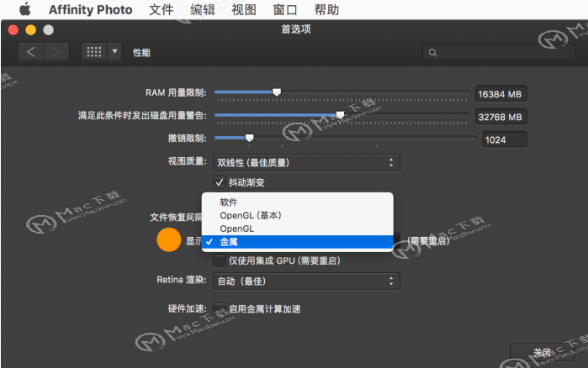Click the 16384 MB RAM value field
Viewport: 588px width, 368px height.
501,94
